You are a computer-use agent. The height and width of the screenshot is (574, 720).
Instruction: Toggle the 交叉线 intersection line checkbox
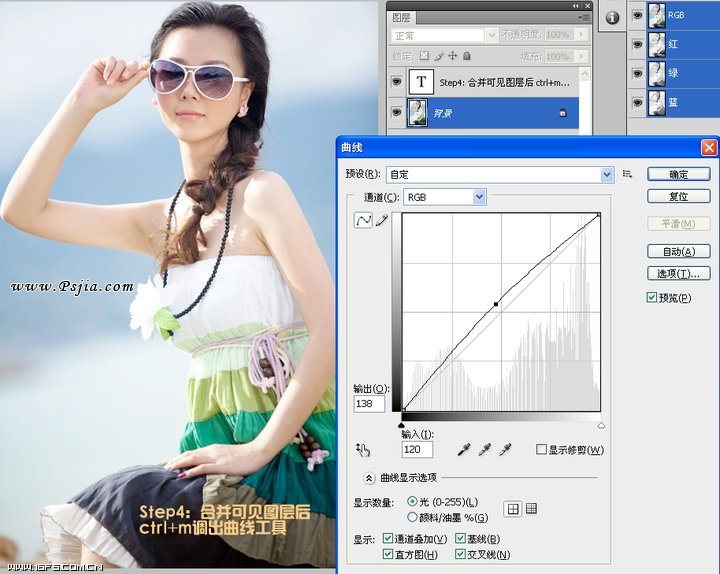pyautogui.click(x=460, y=554)
